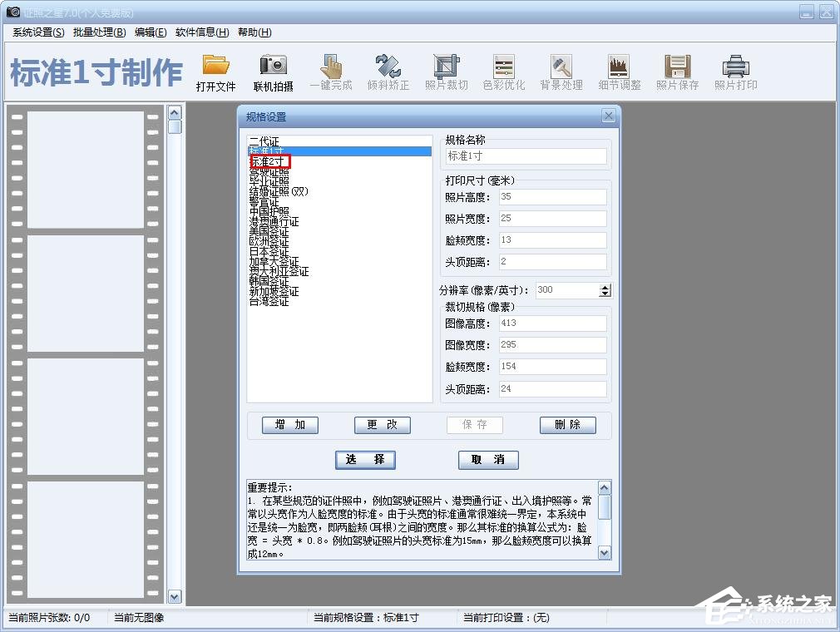Run 一键完成 one-click processing

click(x=331, y=72)
